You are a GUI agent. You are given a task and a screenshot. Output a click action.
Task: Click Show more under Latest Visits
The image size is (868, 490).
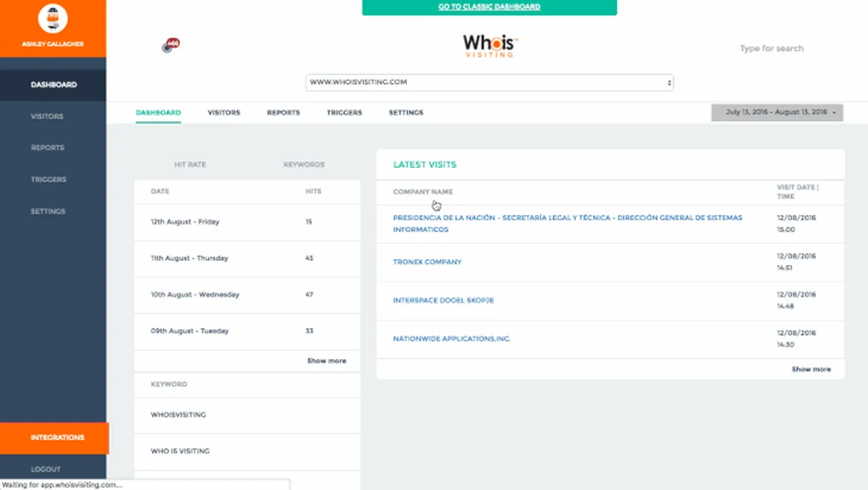pos(811,369)
